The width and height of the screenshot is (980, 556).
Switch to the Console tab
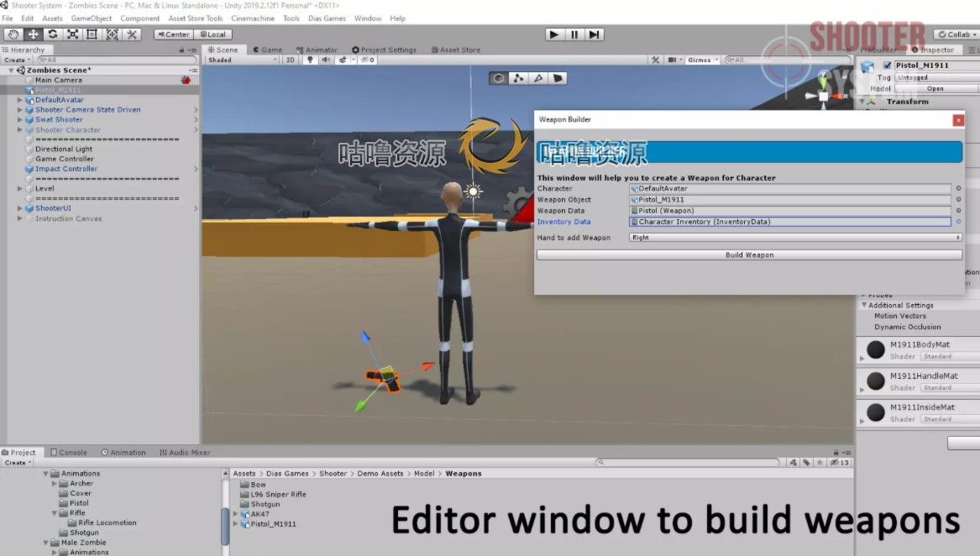click(69, 452)
